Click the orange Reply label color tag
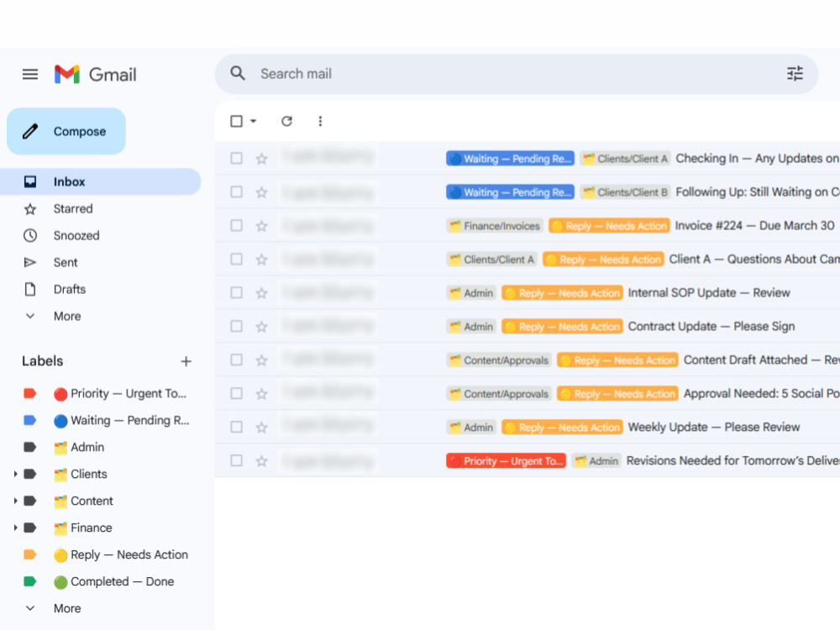 30,554
